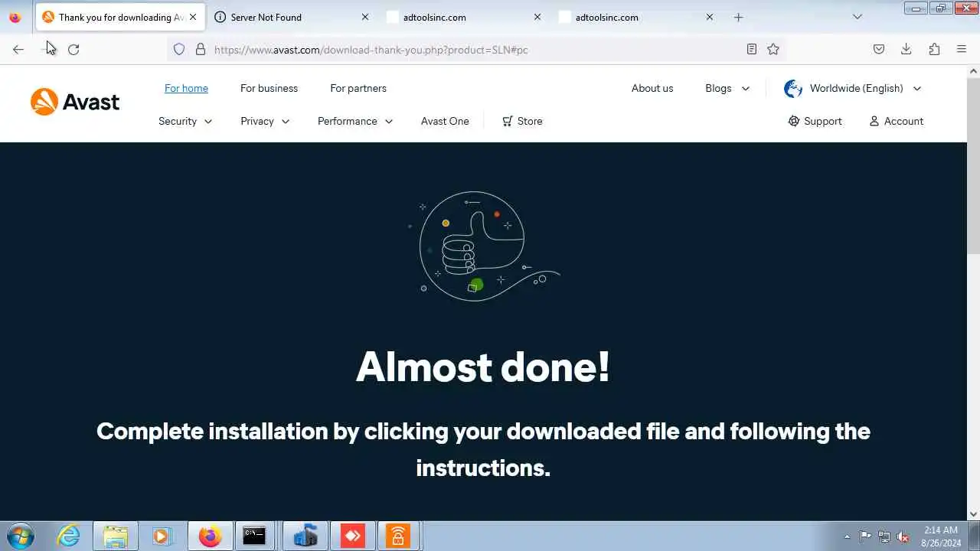Viewport: 980px width, 551px height.
Task: List all tabs with the chevron button
Action: (857, 17)
